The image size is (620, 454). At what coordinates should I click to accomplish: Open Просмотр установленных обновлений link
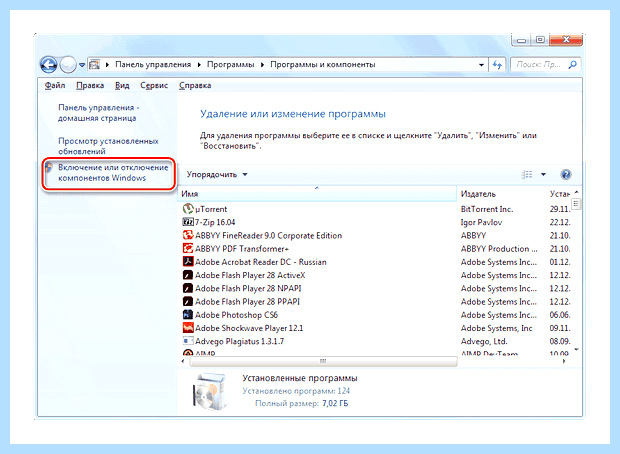click(x=108, y=146)
